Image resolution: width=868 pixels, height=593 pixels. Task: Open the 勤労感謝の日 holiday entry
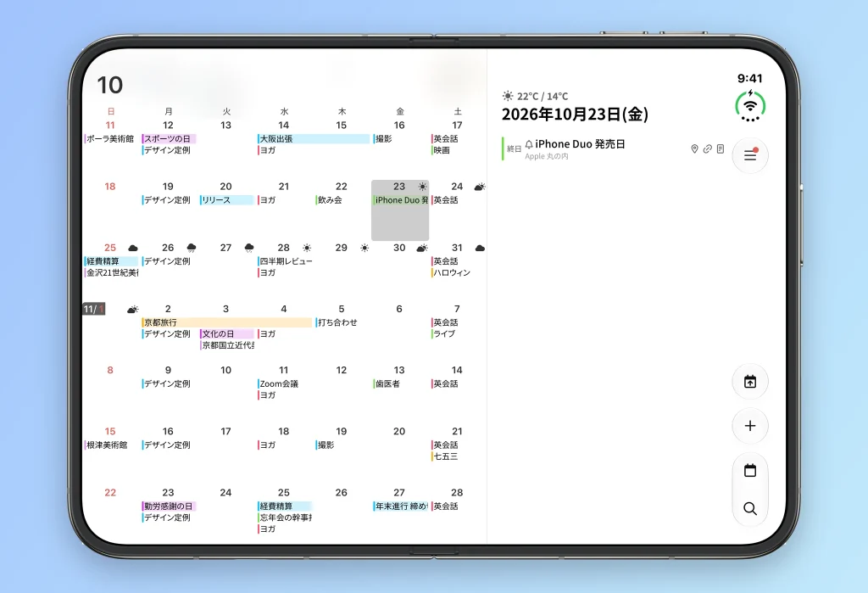(x=169, y=506)
